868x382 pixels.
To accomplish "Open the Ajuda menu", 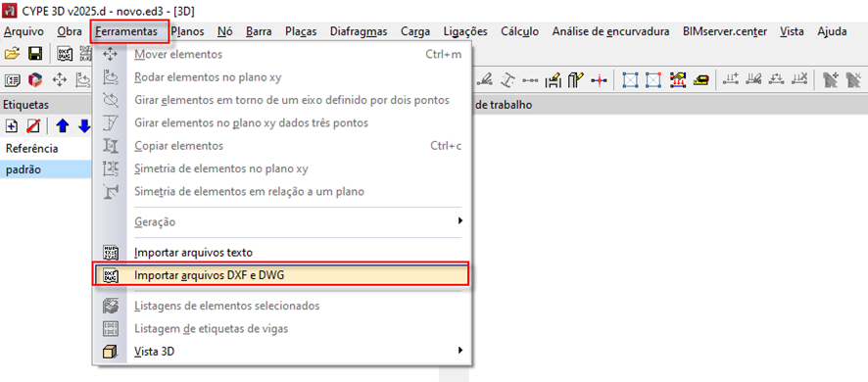I will click(x=832, y=31).
